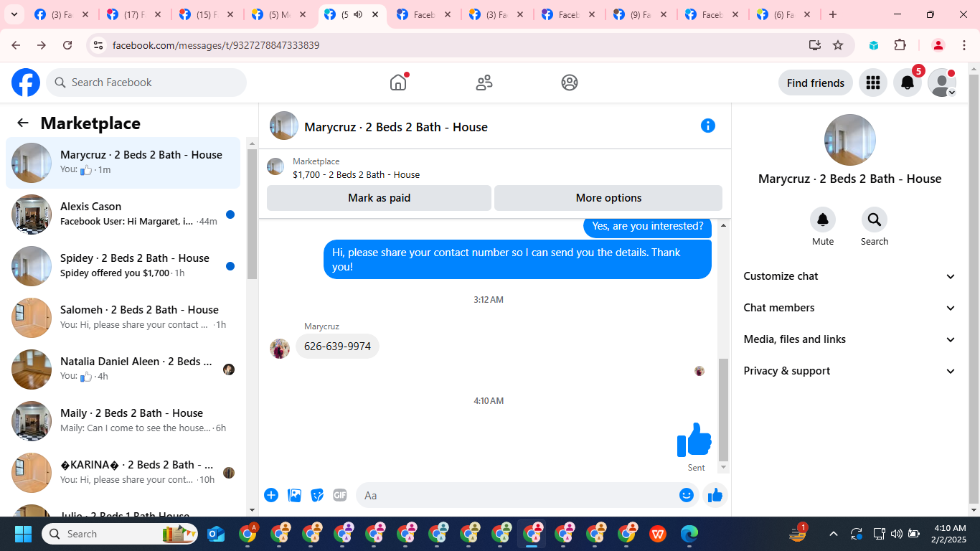Screen dimensions: 980x551
Task: Click the Mark as paid button
Action: (x=379, y=198)
